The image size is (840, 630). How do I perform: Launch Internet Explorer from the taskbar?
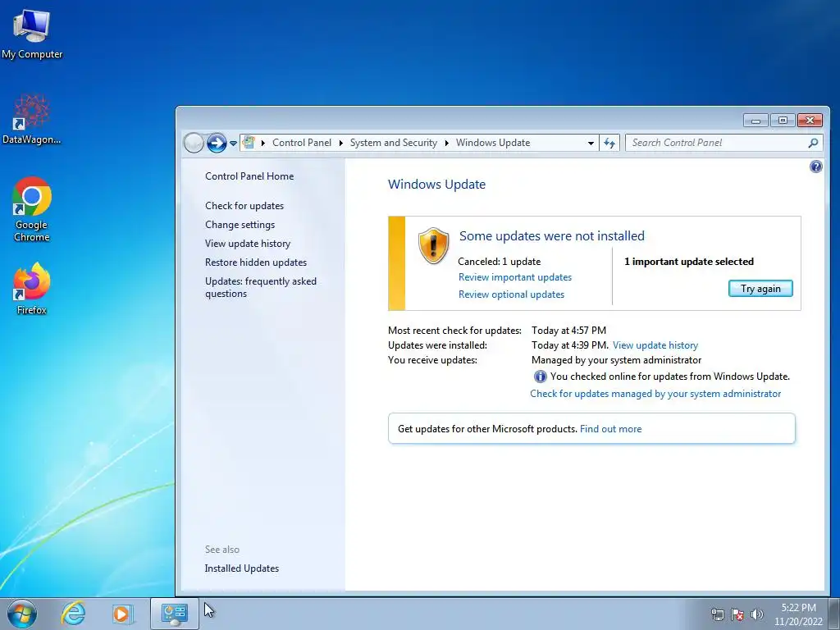click(x=73, y=614)
